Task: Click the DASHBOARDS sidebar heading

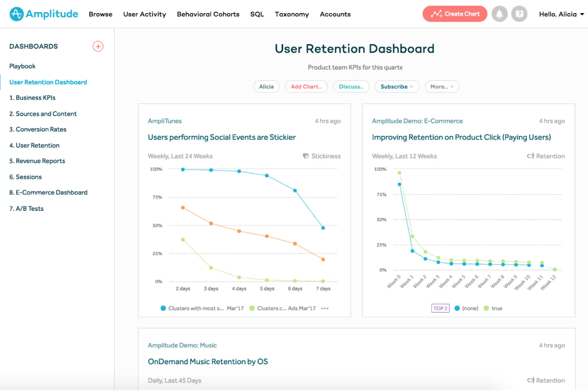Action: tap(33, 46)
